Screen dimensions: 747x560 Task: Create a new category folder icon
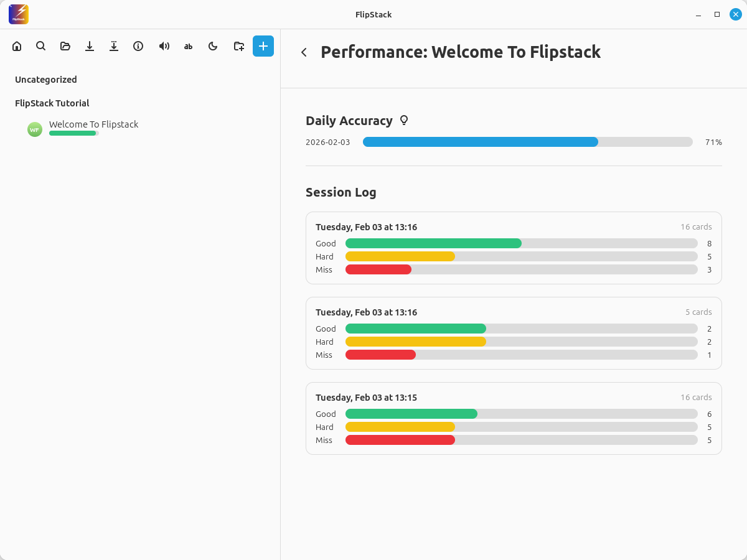[238, 46]
